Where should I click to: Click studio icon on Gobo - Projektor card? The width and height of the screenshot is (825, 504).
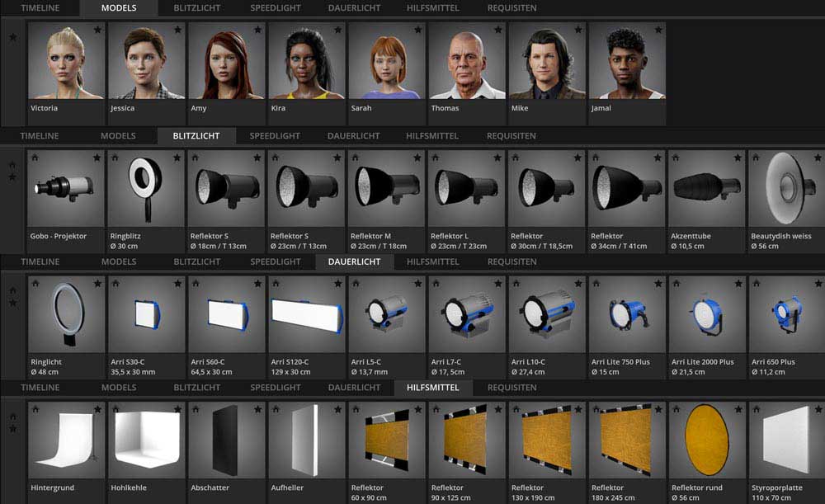click(35, 158)
